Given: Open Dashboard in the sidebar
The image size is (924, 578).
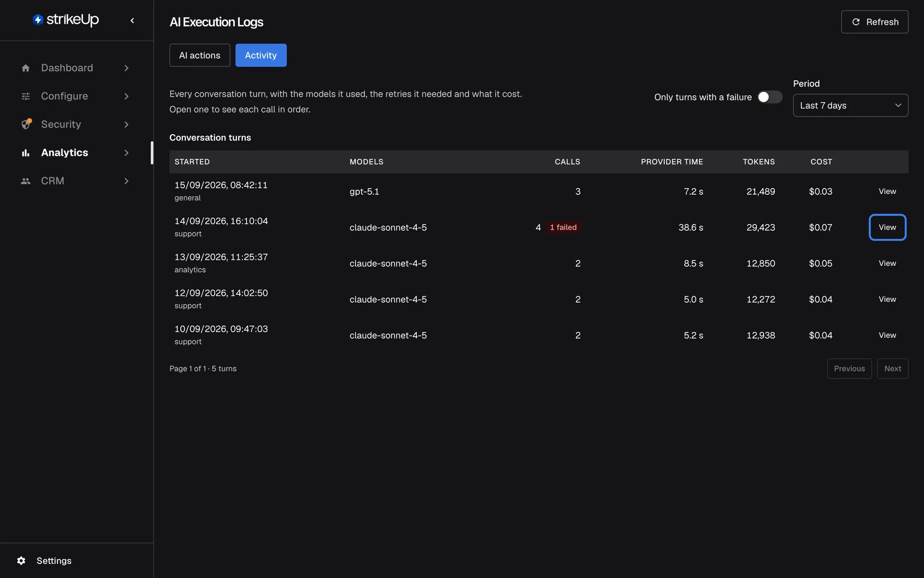Looking at the screenshot, I should click(76, 68).
